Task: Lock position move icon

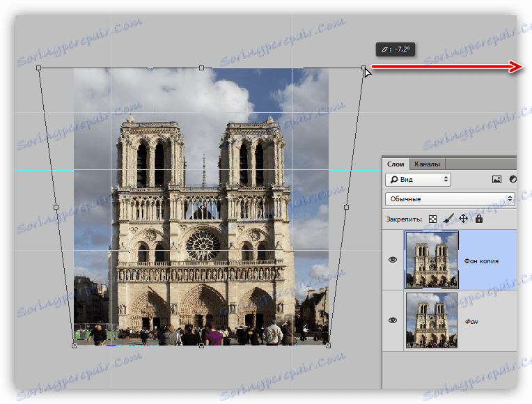Action: (463, 219)
